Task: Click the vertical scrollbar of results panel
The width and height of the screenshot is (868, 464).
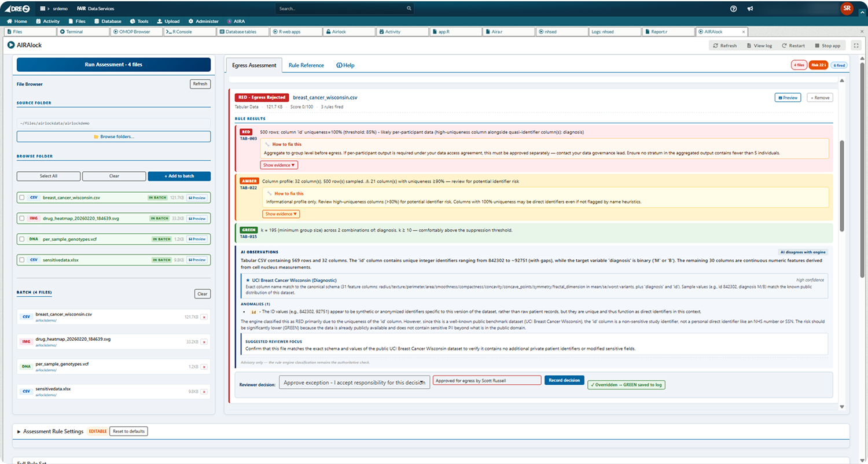Action: [x=841, y=185]
